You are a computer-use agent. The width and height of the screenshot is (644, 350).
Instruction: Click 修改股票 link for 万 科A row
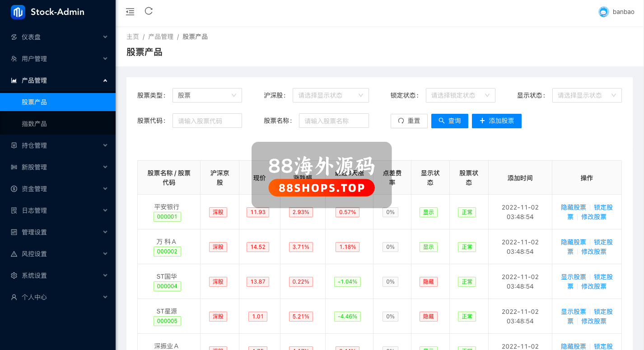coord(593,252)
